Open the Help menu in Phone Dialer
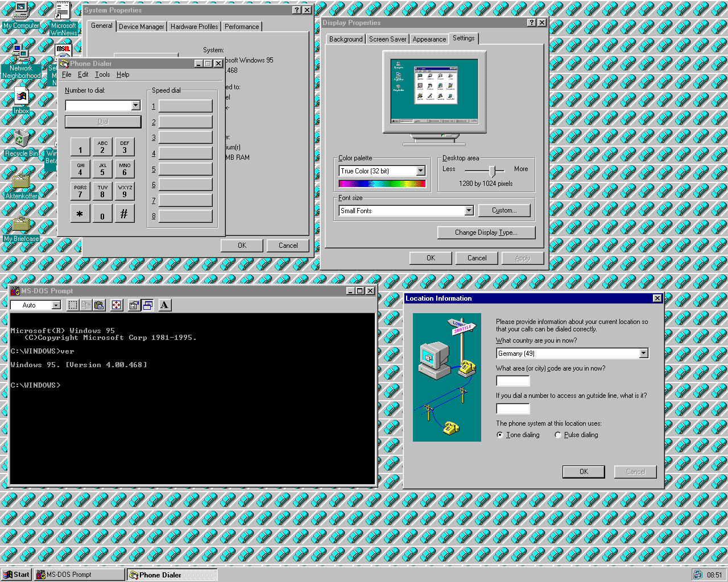728x582 pixels. [123, 74]
